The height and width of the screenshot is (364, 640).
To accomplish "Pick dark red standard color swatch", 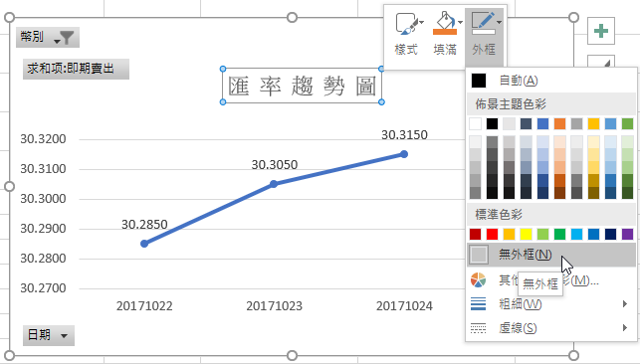I will (x=475, y=234).
